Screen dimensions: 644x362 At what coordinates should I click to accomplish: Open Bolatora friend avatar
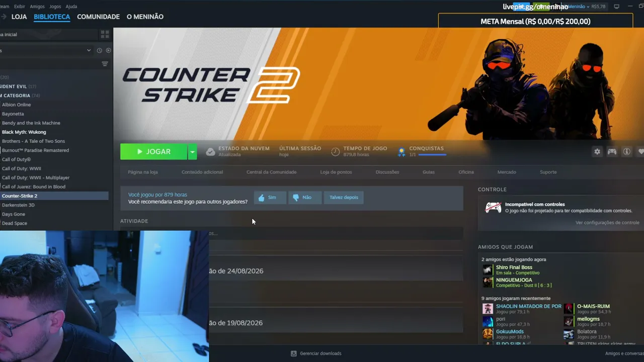[569, 334]
